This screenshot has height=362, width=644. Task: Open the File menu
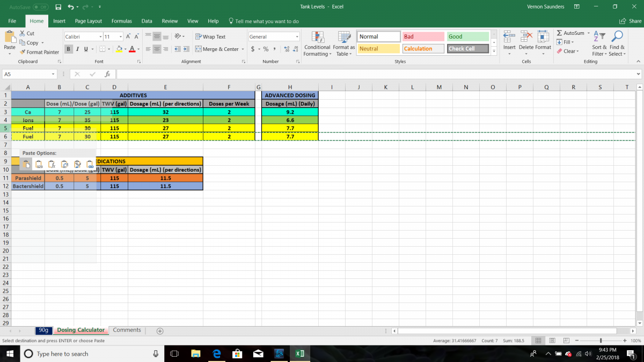pos(12,21)
